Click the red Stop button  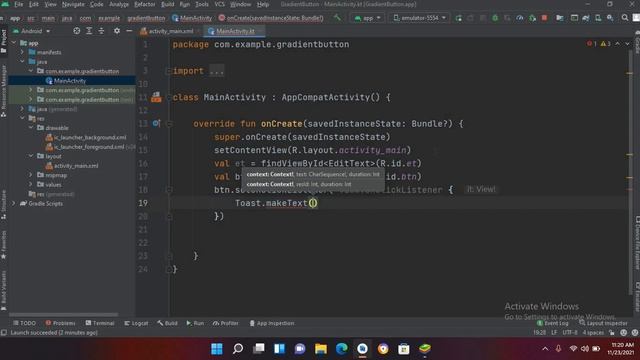(x=544, y=18)
